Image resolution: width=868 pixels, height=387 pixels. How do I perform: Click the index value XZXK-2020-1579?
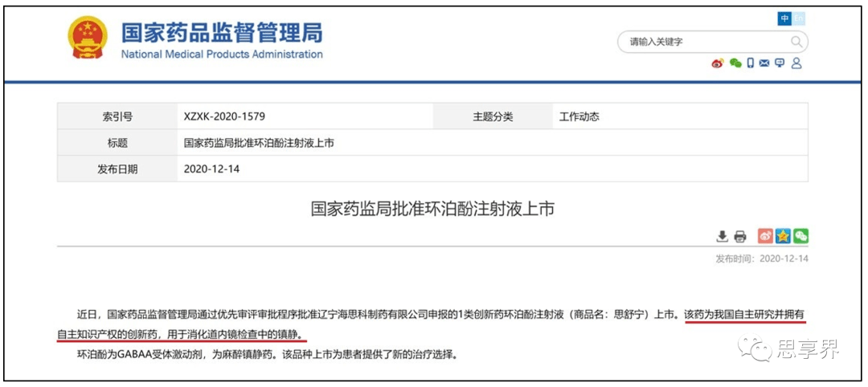pos(224,117)
